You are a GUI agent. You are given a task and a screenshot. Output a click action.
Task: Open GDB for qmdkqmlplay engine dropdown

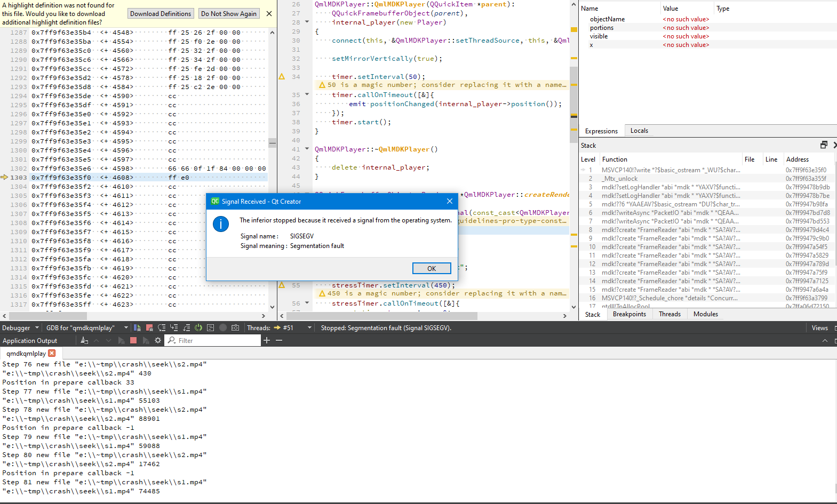pyautogui.click(x=87, y=327)
